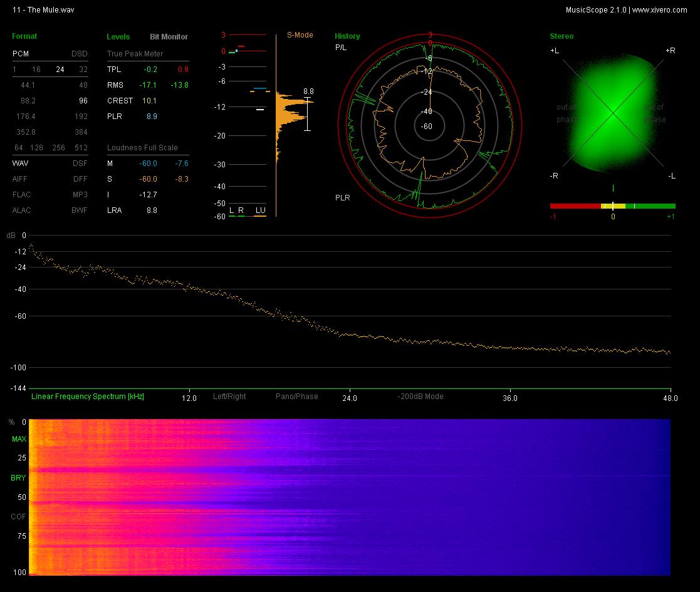The width and height of the screenshot is (700, 592).
Task: Click the 352.8 sample rate value
Action: pos(26,132)
